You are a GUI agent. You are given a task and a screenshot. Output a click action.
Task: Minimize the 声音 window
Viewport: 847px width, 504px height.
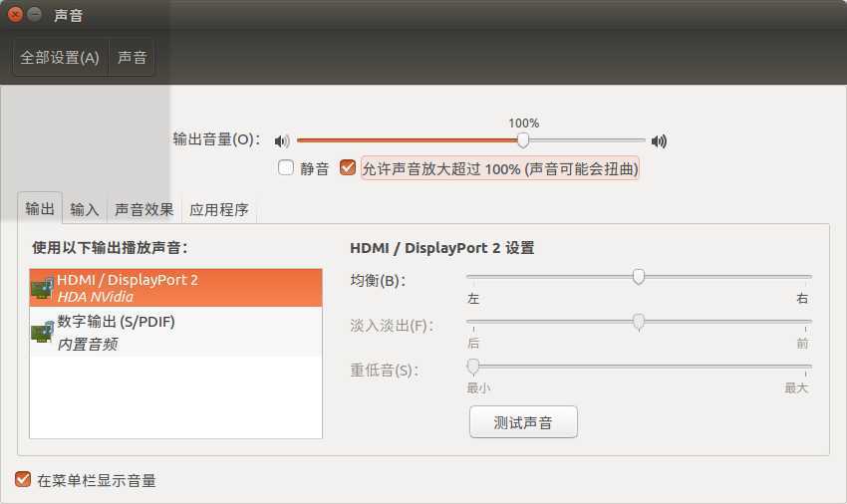click(x=35, y=15)
